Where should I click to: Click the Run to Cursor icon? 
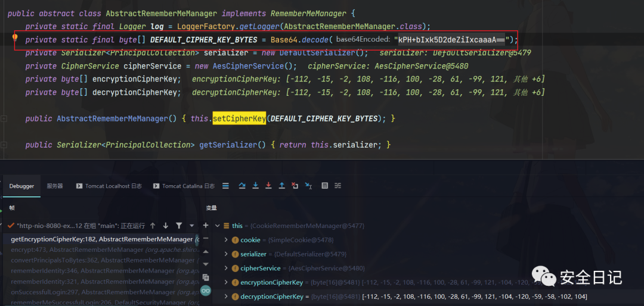(308, 186)
